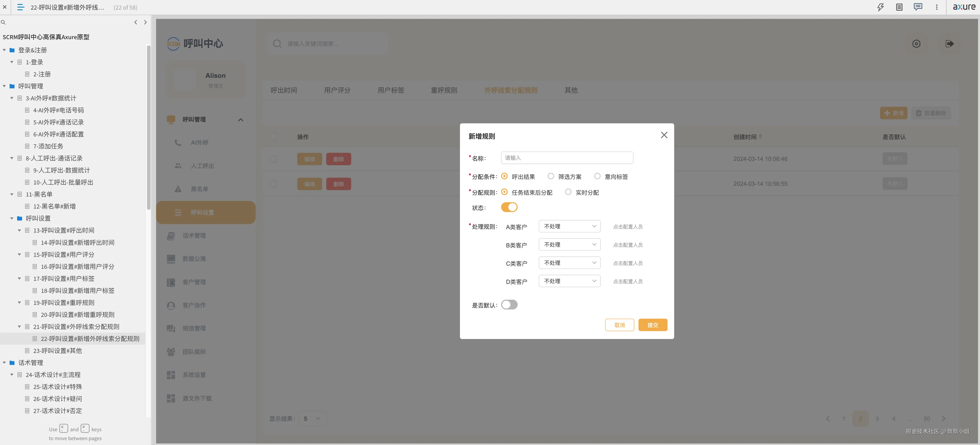Enable the 是否默认 toggle

(509, 305)
